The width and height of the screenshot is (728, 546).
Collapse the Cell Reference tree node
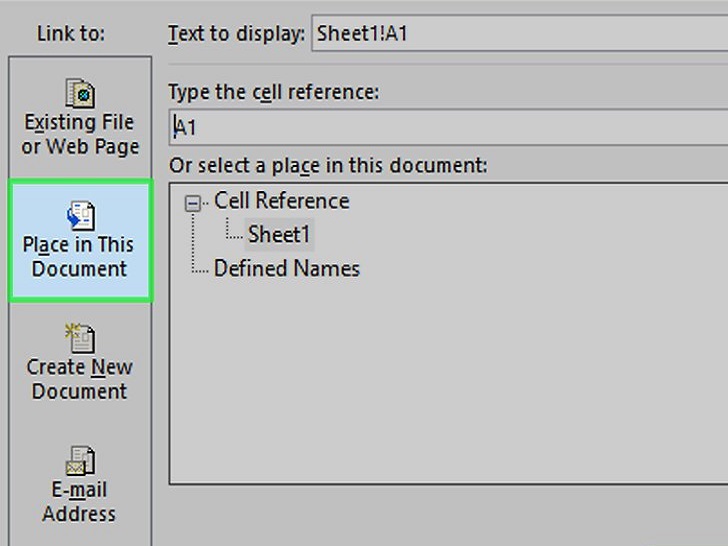(x=193, y=203)
